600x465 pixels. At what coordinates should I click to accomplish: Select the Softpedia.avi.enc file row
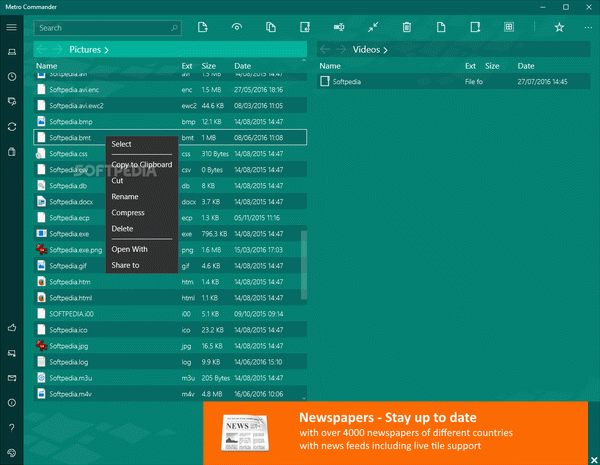(x=170, y=90)
